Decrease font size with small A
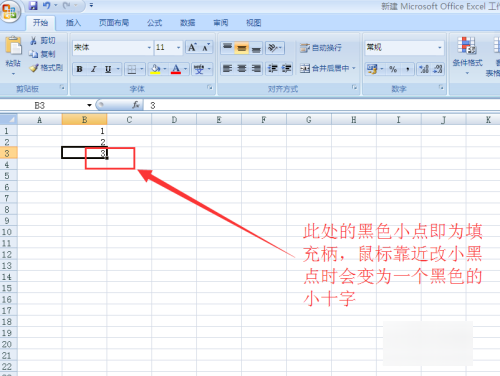 [x=206, y=48]
